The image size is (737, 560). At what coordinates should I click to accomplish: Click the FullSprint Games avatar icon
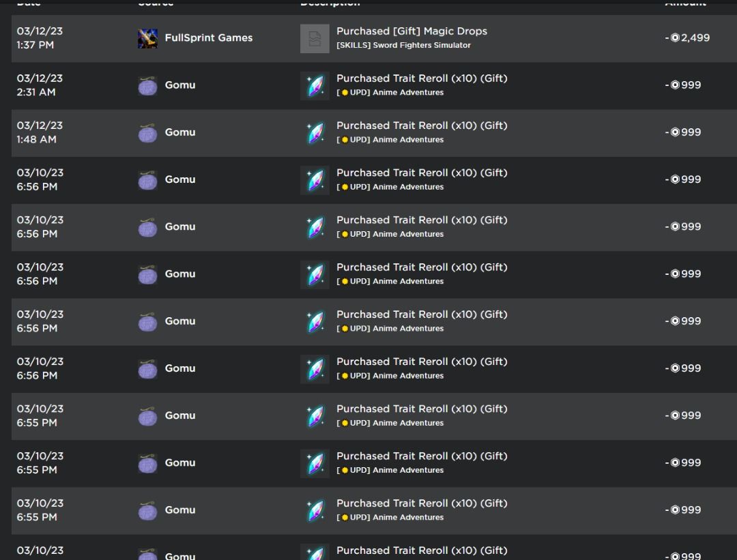pos(147,38)
